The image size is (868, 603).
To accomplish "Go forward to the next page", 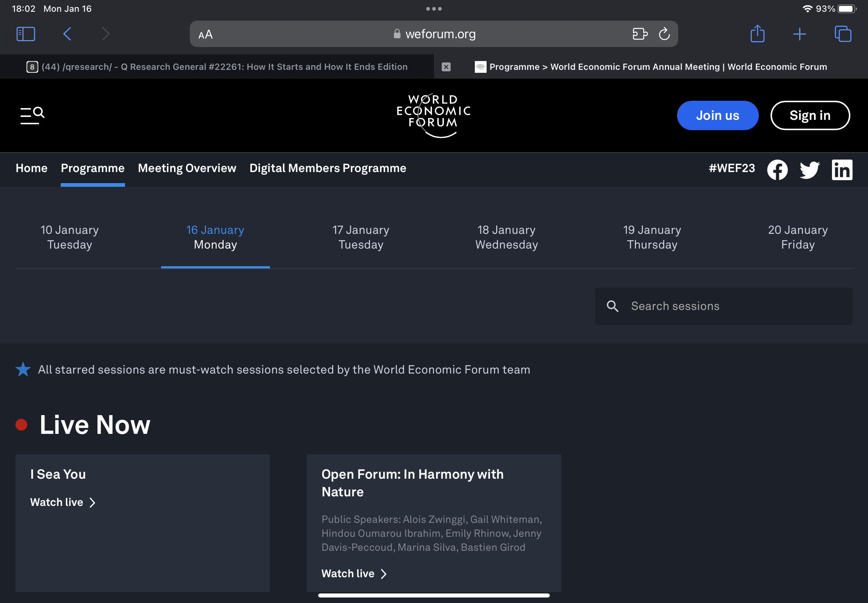I will pyautogui.click(x=106, y=34).
